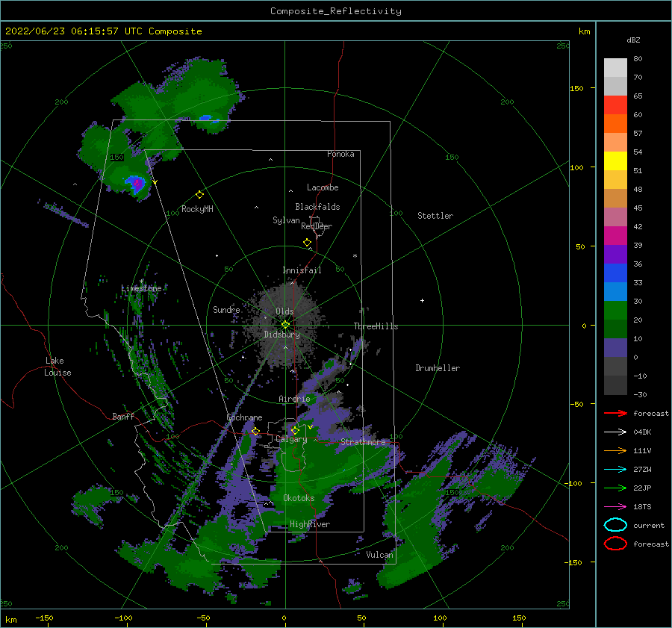
Task: Click the Vulcan town label
Action: tap(379, 555)
